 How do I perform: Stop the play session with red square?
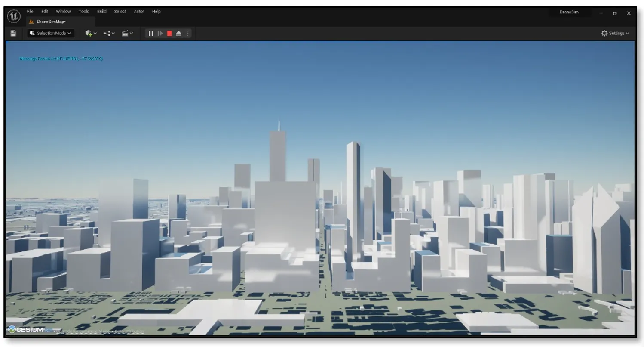point(169,33)
